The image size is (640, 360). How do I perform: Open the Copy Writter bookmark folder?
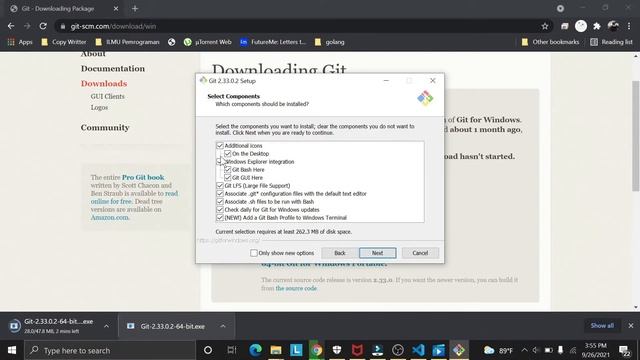click(64, 42)
